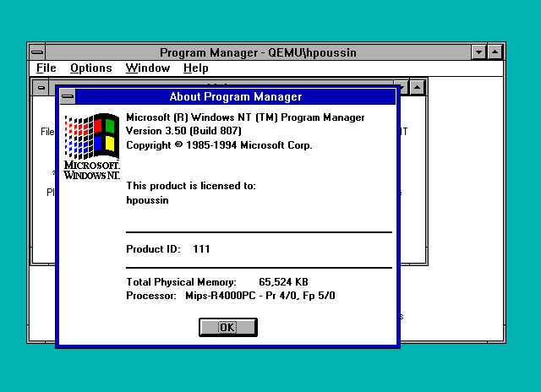The height and width of the screenshot is (392, 541).
Task: Click the Microsoft Windows NT logo
Action: (92, 146)
